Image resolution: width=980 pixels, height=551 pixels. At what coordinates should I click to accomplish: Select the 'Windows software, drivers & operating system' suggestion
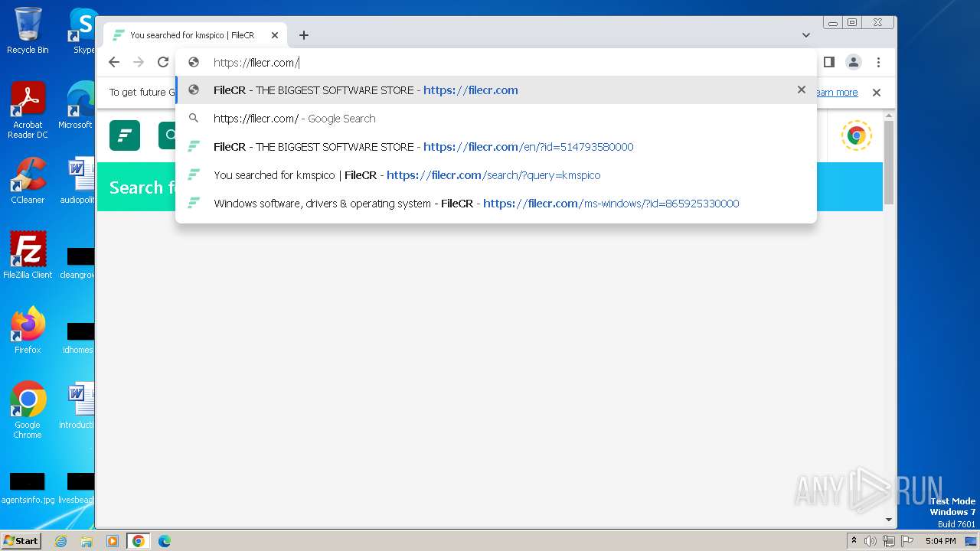[496, 204]
